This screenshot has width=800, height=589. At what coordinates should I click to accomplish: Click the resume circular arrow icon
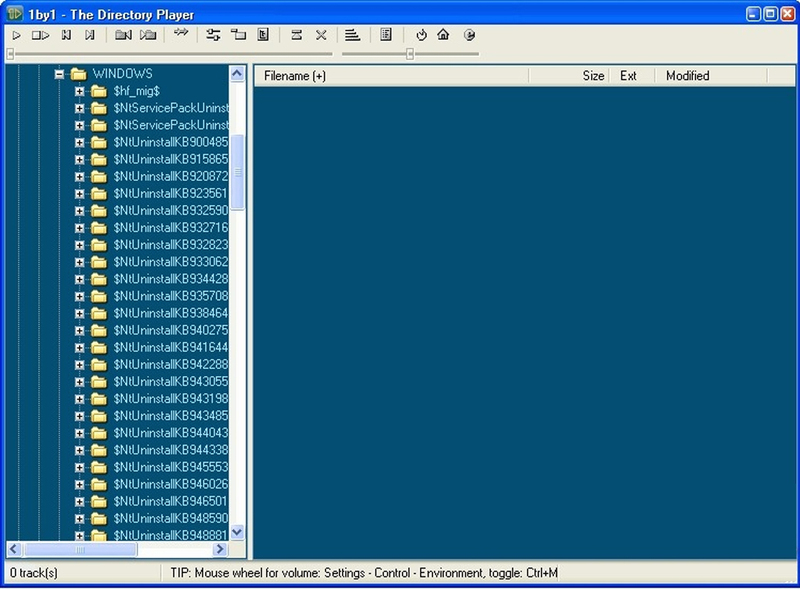(x=421, y=35)
